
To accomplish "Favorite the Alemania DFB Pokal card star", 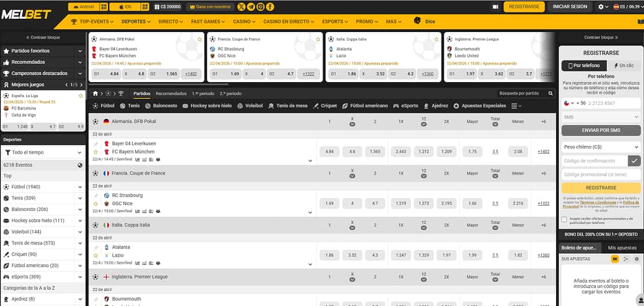I will (200, 39).
